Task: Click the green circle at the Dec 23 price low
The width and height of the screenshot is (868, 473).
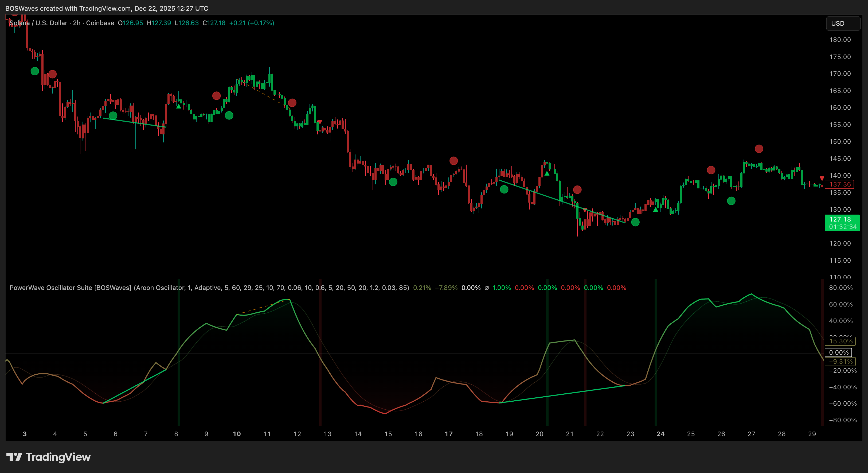Action: pyautogui.click(x=635, y=222)
